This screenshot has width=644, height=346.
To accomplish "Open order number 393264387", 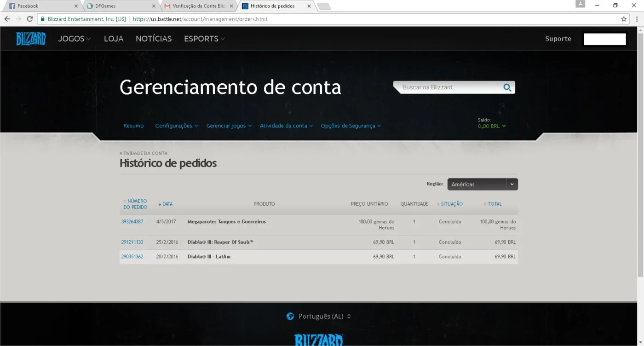I will tap(132, 221).
